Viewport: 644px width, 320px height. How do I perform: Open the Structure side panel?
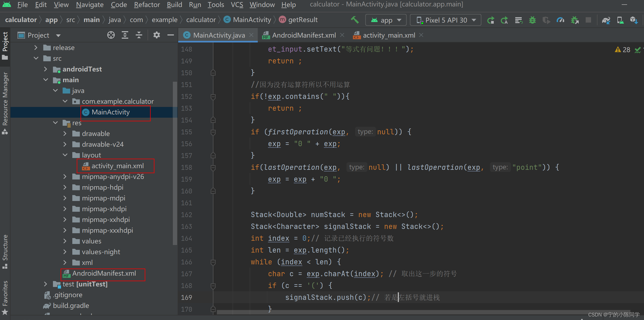[5, 251]
